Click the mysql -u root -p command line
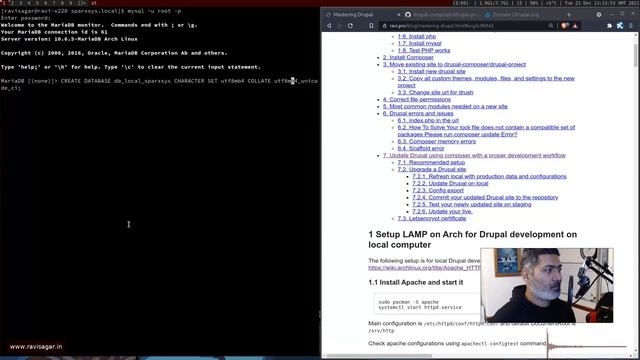This screenshot has width=640, height=360. (x=154, y=11)
